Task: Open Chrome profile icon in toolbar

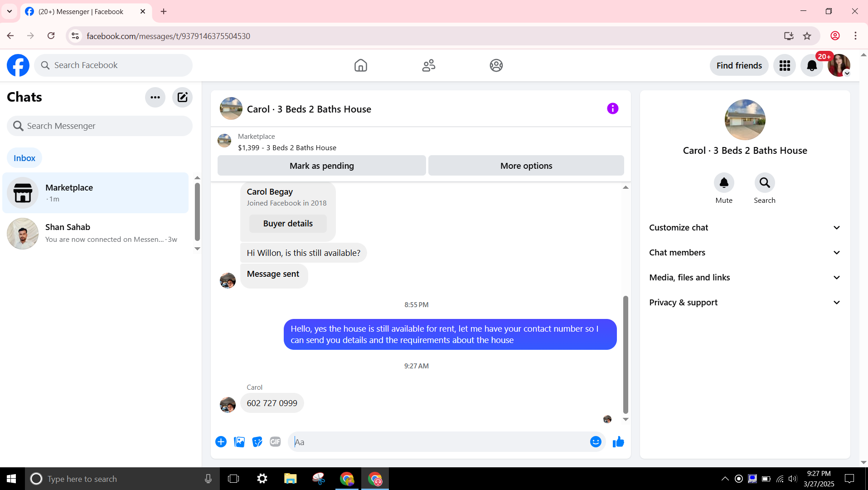Action: pos(835,36)
